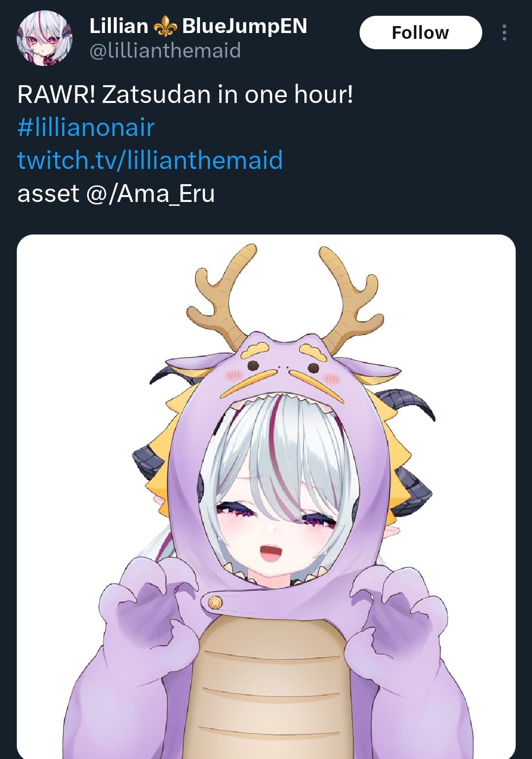
Task: Open the #lillianonair hashtag
Action: click(x=86, y=127)
